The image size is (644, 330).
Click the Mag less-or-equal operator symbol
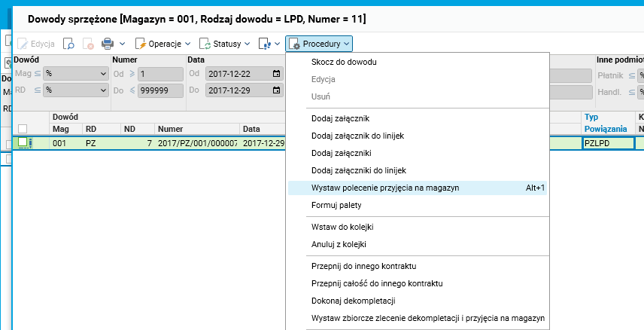(x=38, y=74)
